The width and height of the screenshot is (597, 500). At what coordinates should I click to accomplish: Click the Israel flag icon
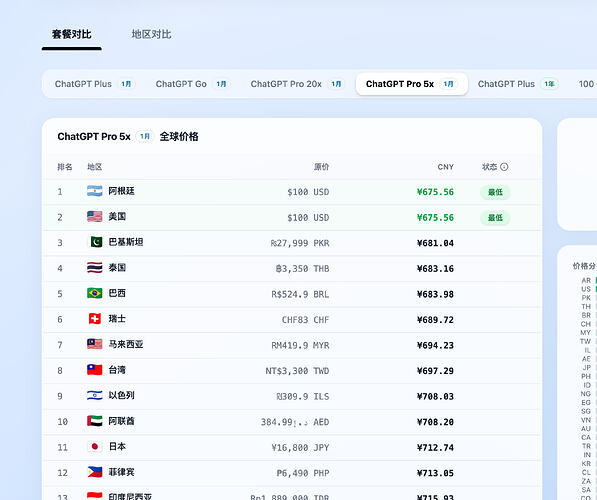click(94, 395)
